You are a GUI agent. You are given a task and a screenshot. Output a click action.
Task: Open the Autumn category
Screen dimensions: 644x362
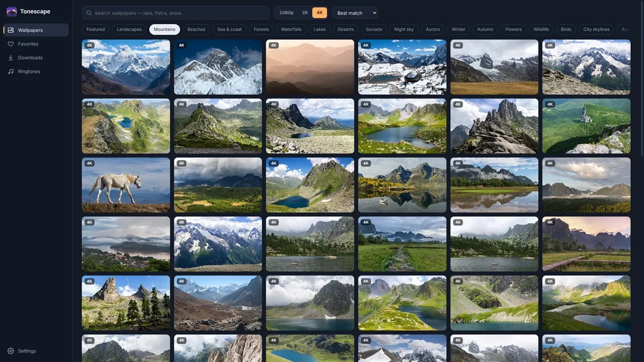tap(485, 29)
